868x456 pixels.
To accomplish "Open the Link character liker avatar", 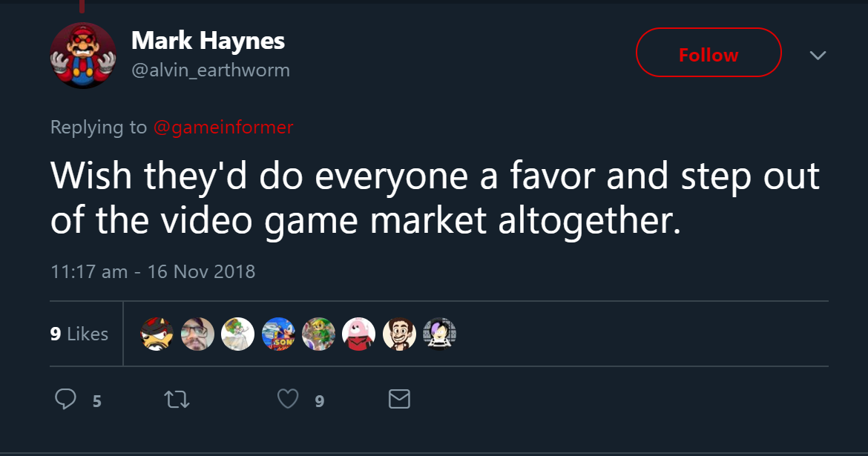I will pyautogui.click(x=318, y=334).
